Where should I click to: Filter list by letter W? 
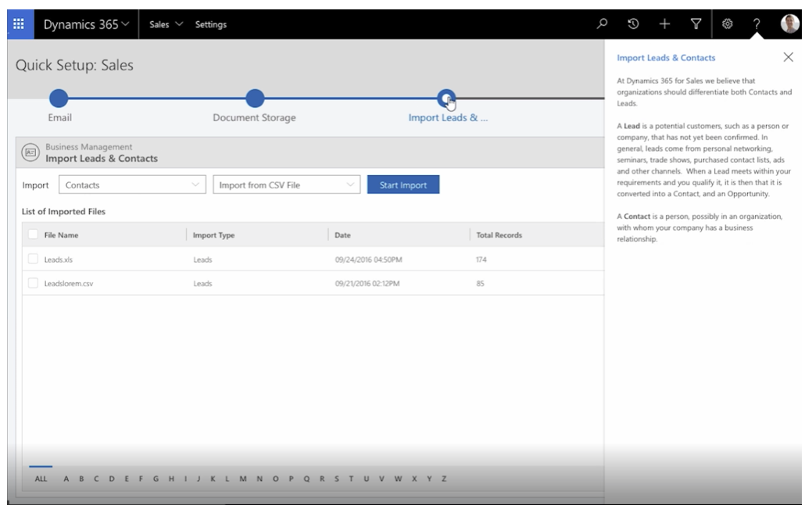[x=398, y=478]
